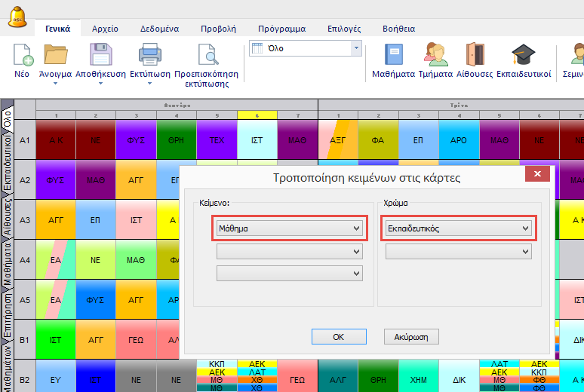Click the Νέο (New) document icon
This screenshot has height=392, width=584.
[x=23, y=56]
